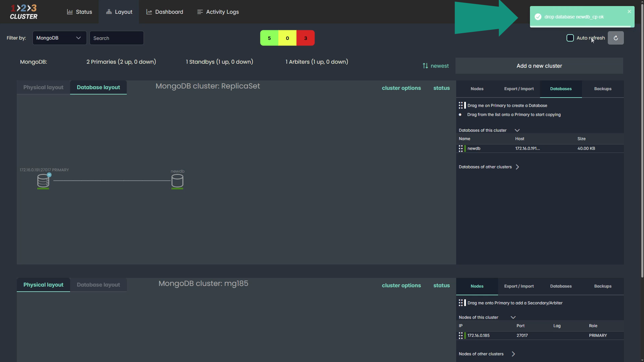644x362 pixels.
Task: Click Add a new cluster button
Action: (x=539, y=66)
